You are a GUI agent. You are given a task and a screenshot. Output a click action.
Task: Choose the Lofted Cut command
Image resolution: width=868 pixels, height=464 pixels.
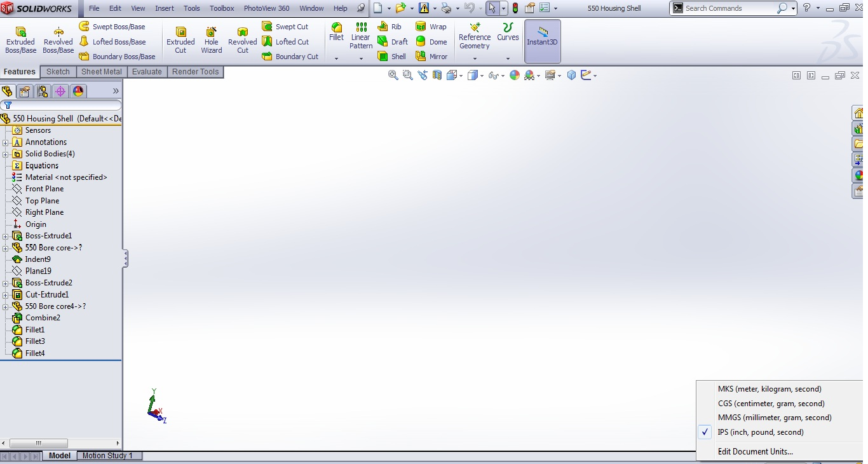[285, 42]
